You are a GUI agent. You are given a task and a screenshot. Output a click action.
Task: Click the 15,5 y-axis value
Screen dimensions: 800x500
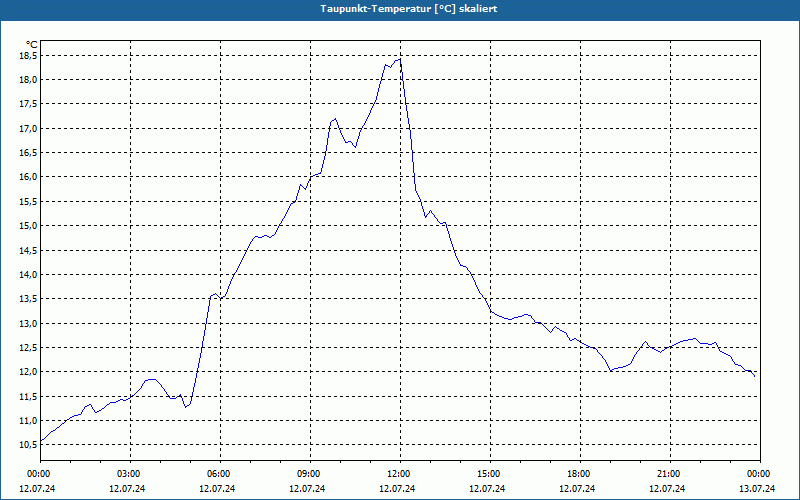coord(28,202)
